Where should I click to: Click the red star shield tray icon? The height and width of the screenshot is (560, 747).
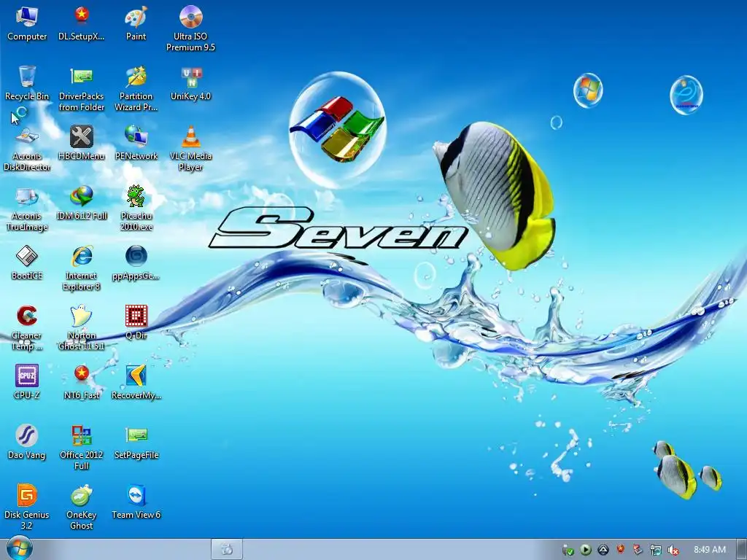[x=620, y=550]
